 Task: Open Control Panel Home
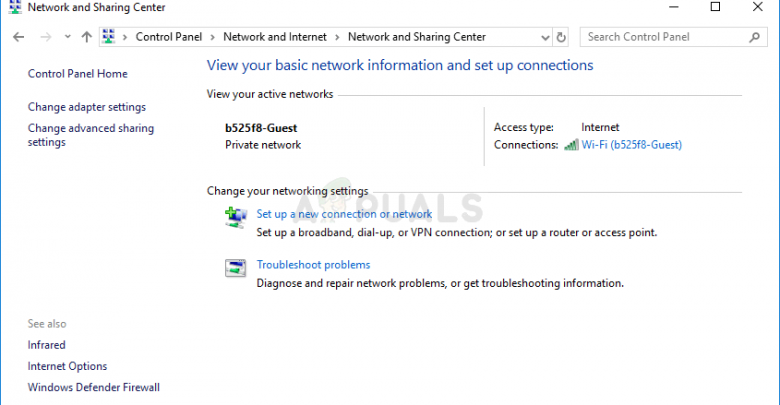pos(77,74)
